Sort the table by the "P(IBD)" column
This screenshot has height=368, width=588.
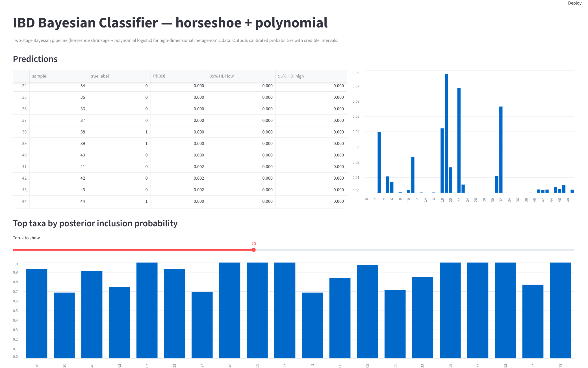click(x=159, y=76)
